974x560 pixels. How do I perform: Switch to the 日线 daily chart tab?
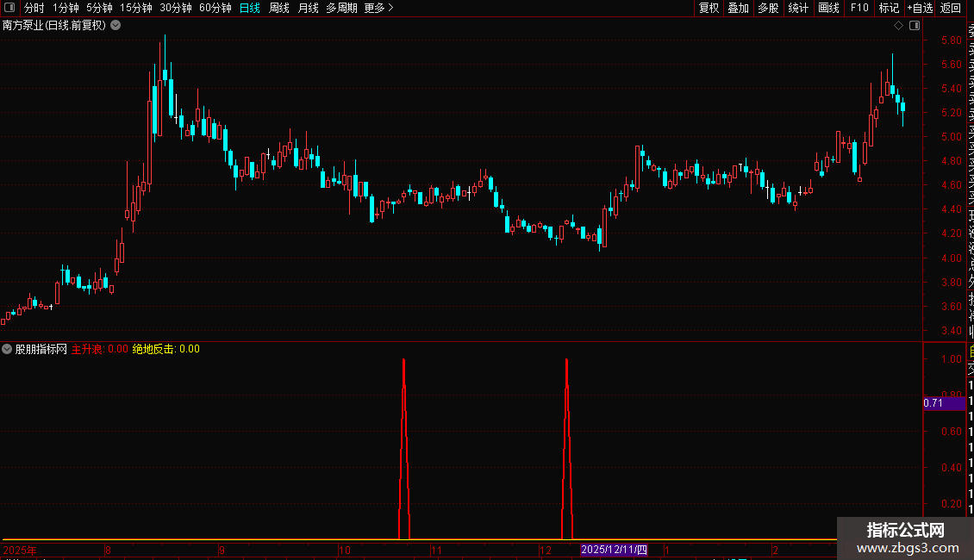[x=250, y=8]
